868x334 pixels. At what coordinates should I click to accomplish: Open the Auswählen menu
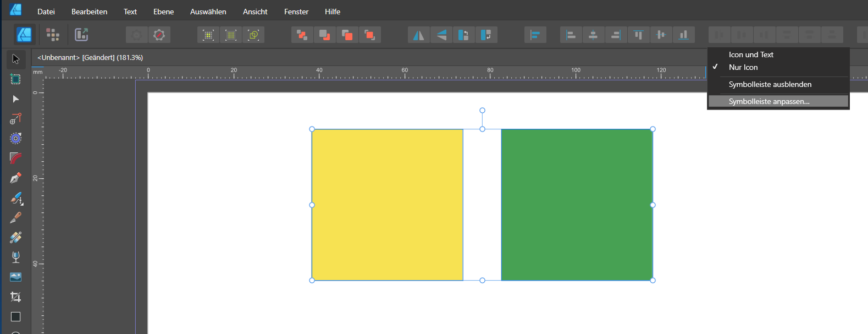[208, 12]
